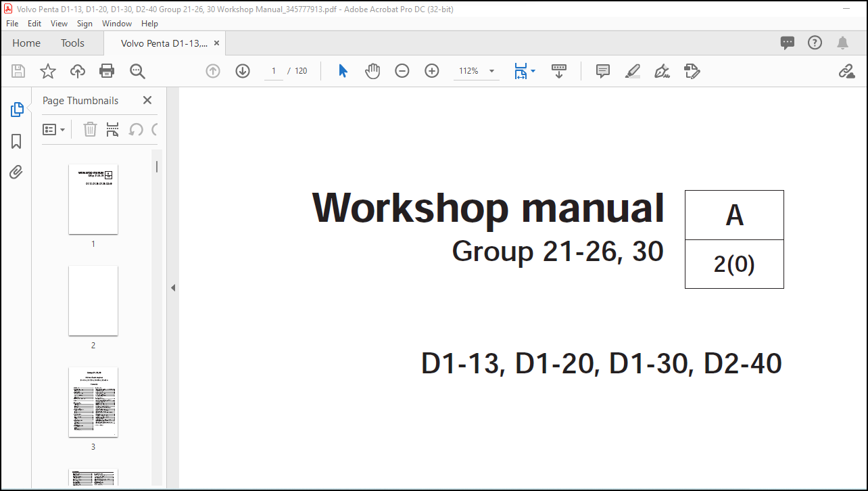
Task: Open the thumbnails options menu dropdown
Action: tap(54, 129)
